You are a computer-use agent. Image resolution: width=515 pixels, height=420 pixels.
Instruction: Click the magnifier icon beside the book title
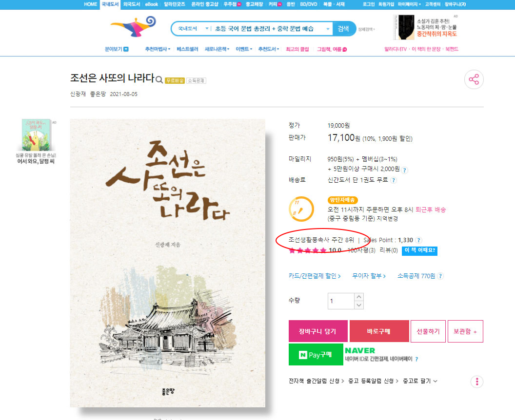click(x=159, y=80)
